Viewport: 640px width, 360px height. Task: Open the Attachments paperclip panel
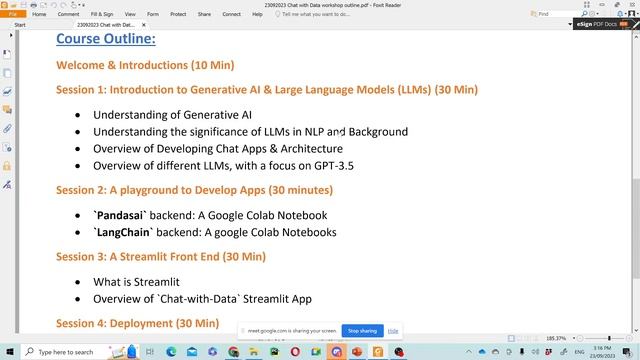click(x=7, y=129)
